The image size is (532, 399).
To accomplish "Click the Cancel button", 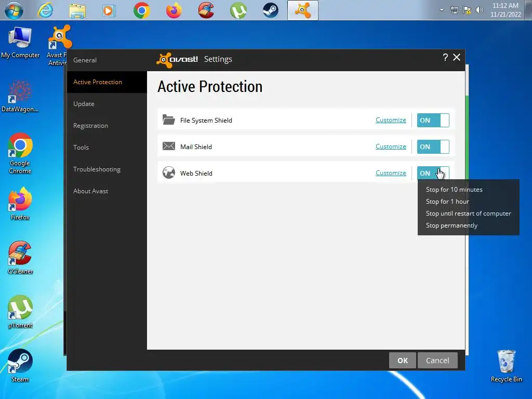I will click(437, 361).
